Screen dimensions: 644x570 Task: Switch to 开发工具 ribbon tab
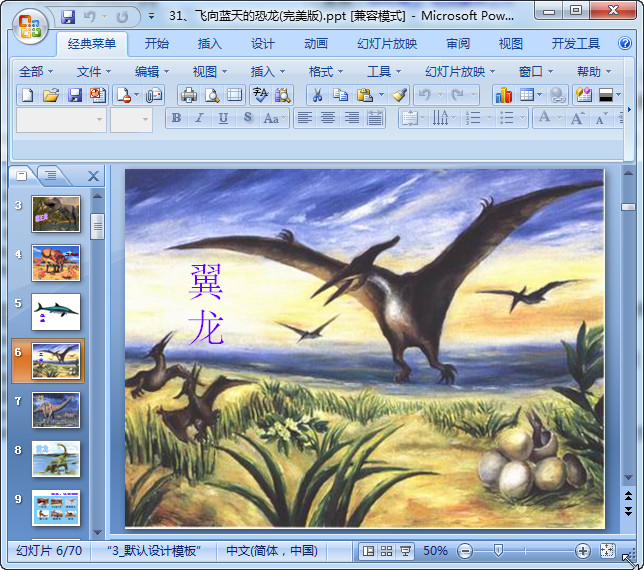[x=575, y=43]
